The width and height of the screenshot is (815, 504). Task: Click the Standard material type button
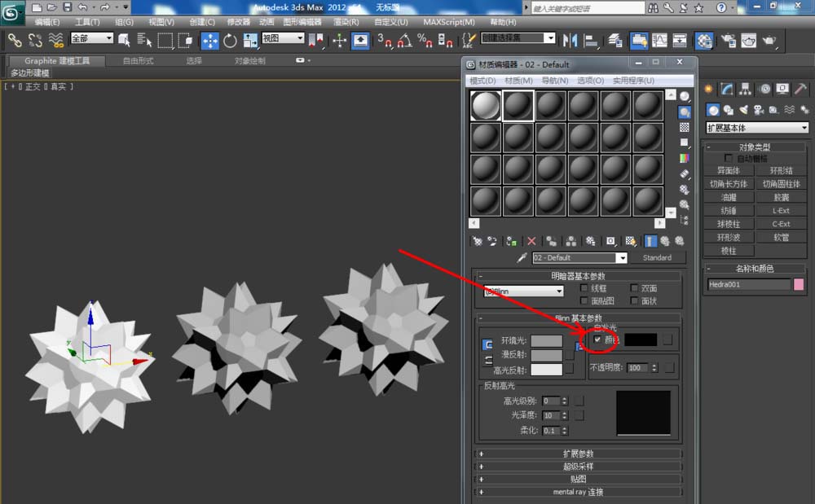[657, 258]
